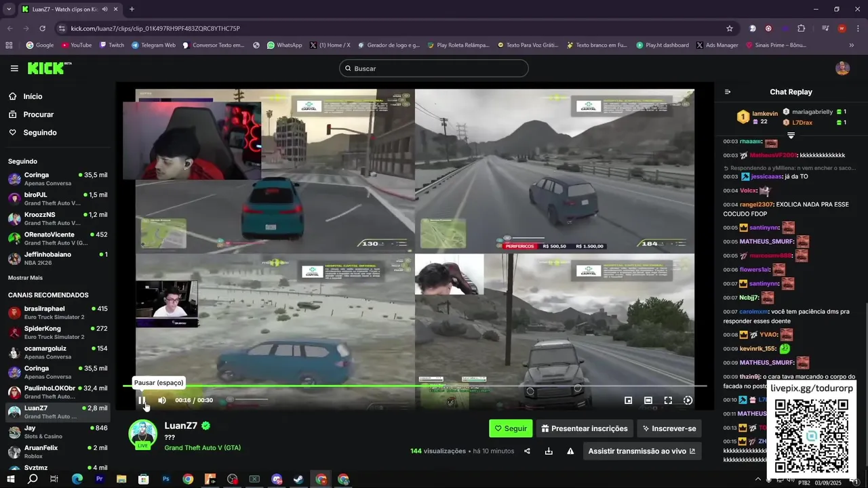Open Steam from taskbar
Image resolution: width=868 pixels, height=488 pixels.
(x=298, y=479)
